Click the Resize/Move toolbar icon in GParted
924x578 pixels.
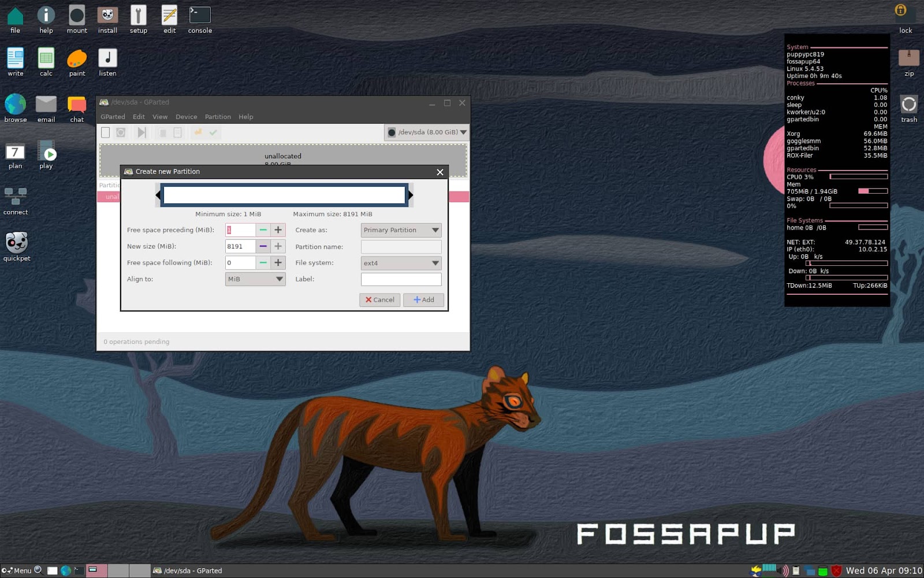[141, 132]
